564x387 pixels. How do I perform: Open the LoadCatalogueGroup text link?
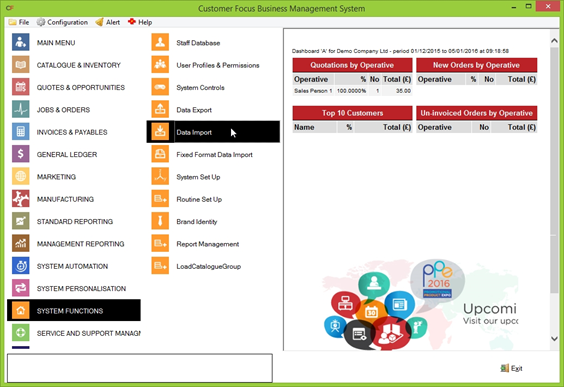point(209,267)
